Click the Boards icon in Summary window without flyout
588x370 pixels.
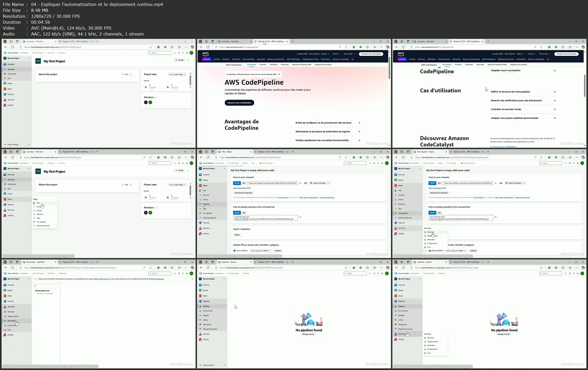(x=5, y=83)
